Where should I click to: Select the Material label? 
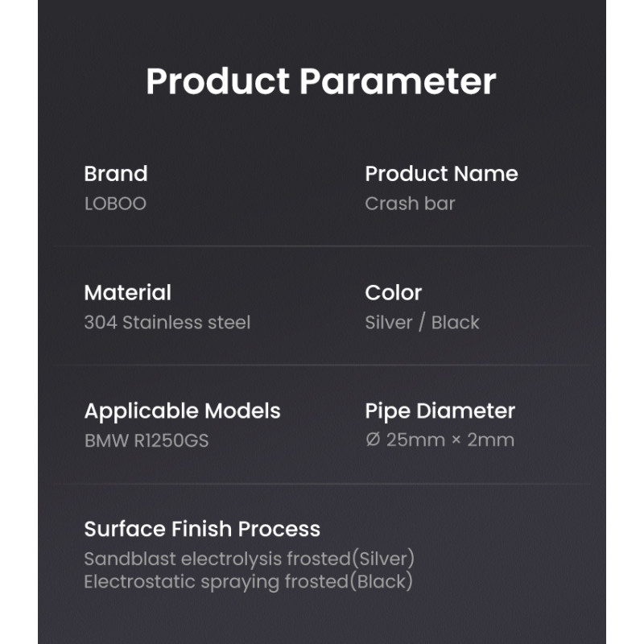pos(127,293)
